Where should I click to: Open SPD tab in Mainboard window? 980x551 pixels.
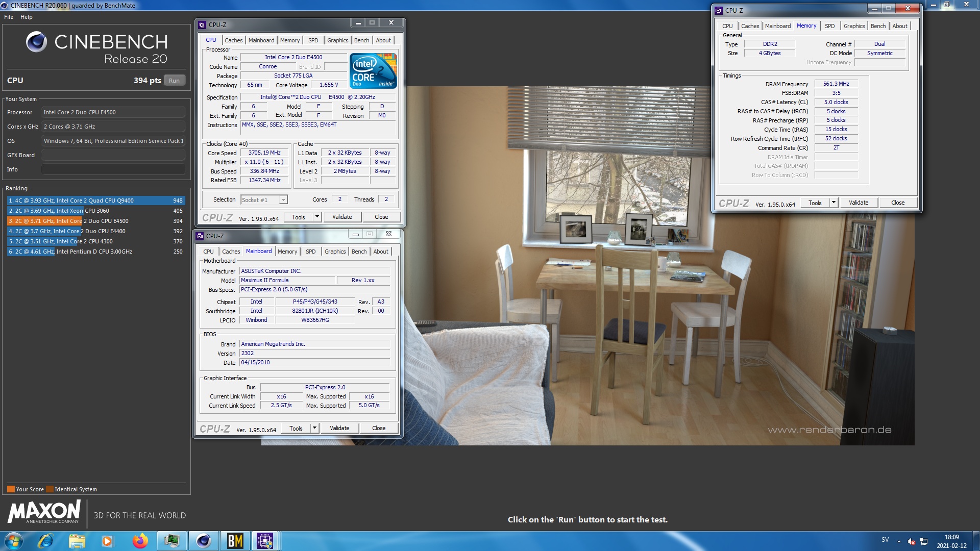[310, 252]
